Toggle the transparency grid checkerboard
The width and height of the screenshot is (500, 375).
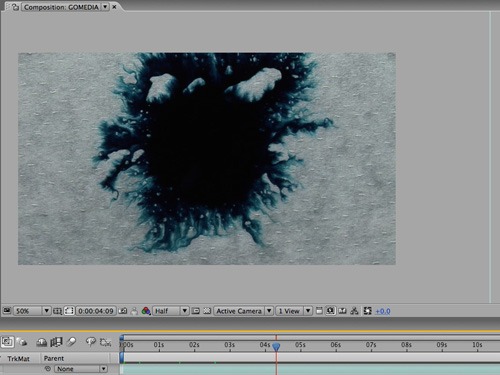tap(207, 311)
